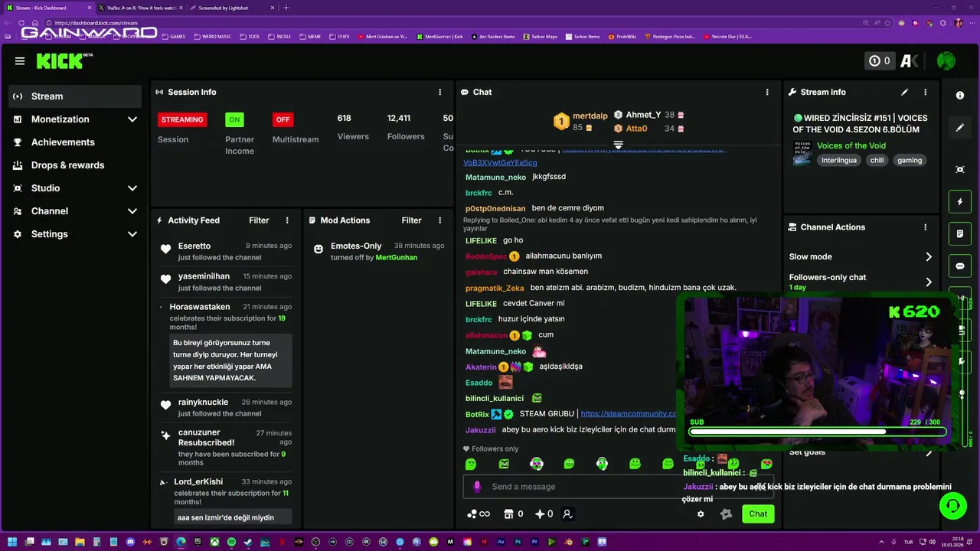The image size is (980, 551).
Task: Open Session Info three-dot menu
Action: [x=439, y=92]
